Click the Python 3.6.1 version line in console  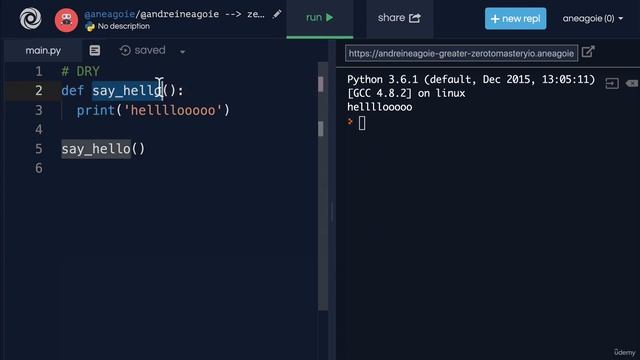coord(471,79)
